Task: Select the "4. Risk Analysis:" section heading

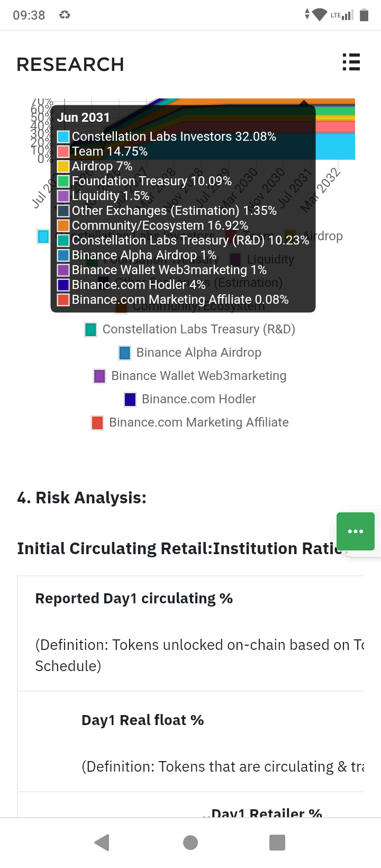Action: pos(82,498)
